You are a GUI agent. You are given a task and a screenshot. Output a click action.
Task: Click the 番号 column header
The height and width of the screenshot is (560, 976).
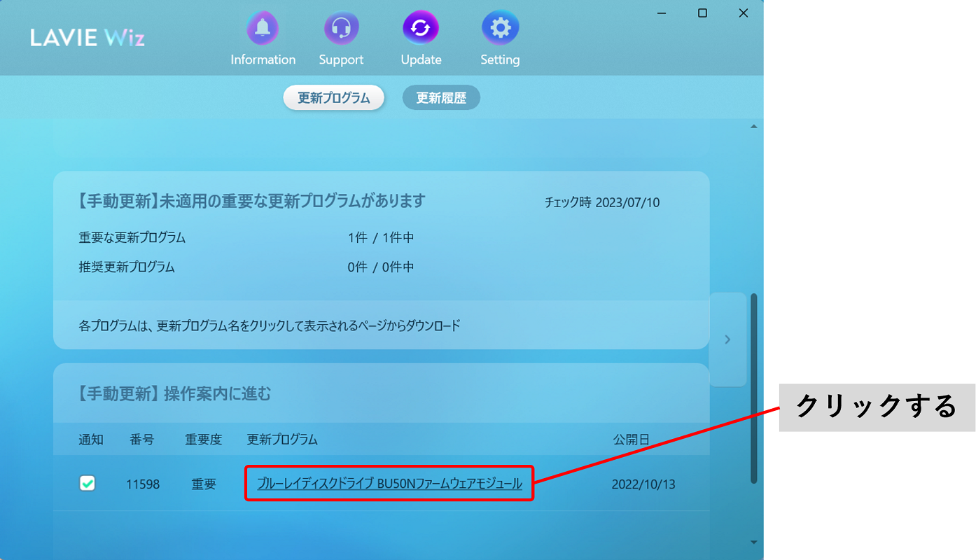coord(142,440)
